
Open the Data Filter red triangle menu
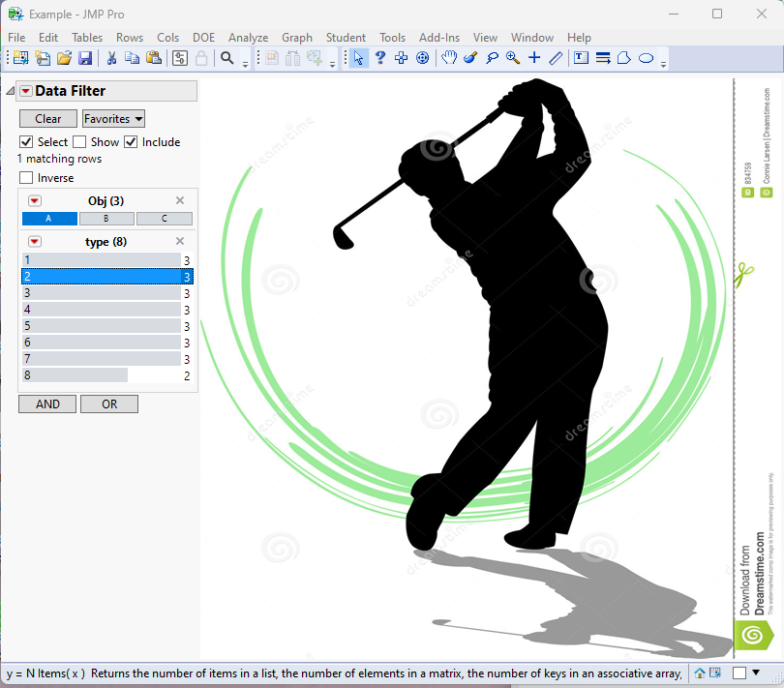pos(25,91)
